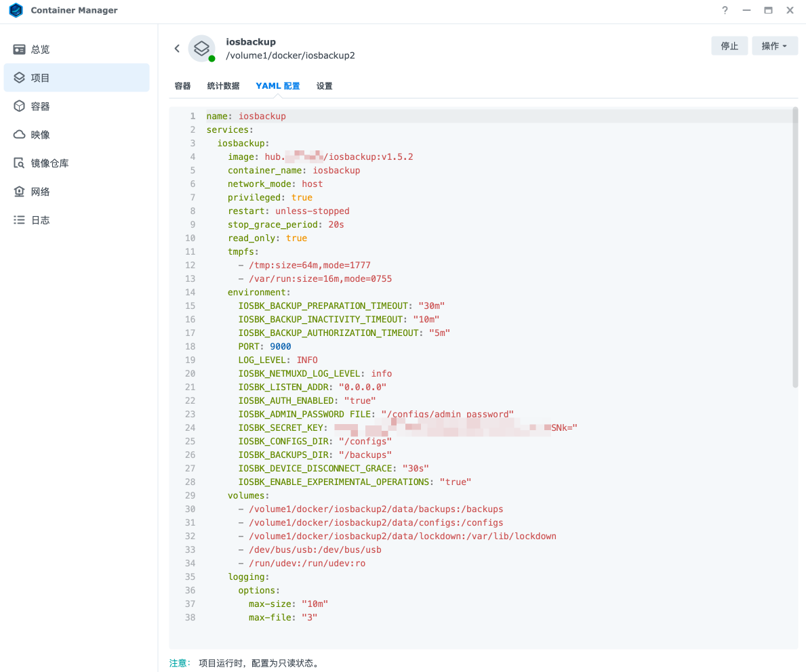Stop the project with 停止 button
806x672 pixels.
[729, 45]
